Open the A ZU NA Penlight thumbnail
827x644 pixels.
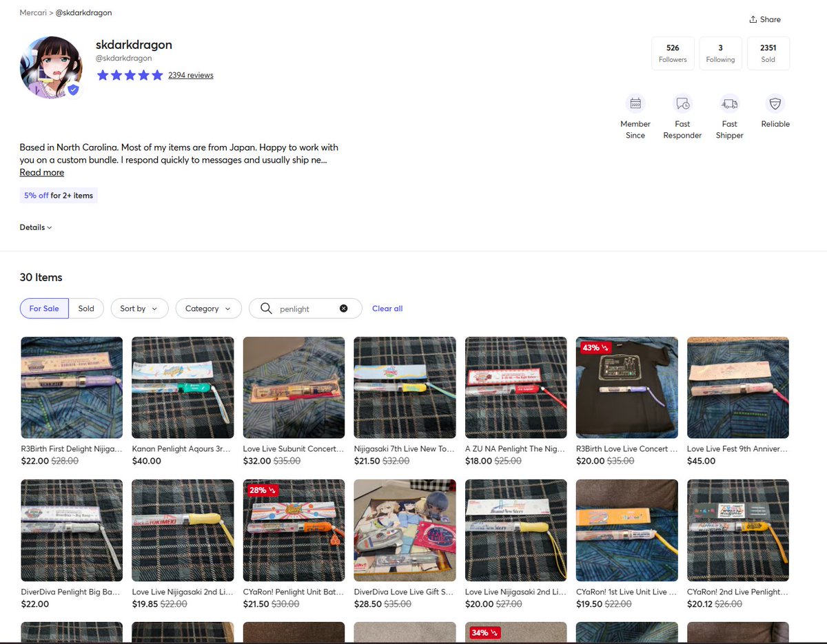[x=516, y=387]
